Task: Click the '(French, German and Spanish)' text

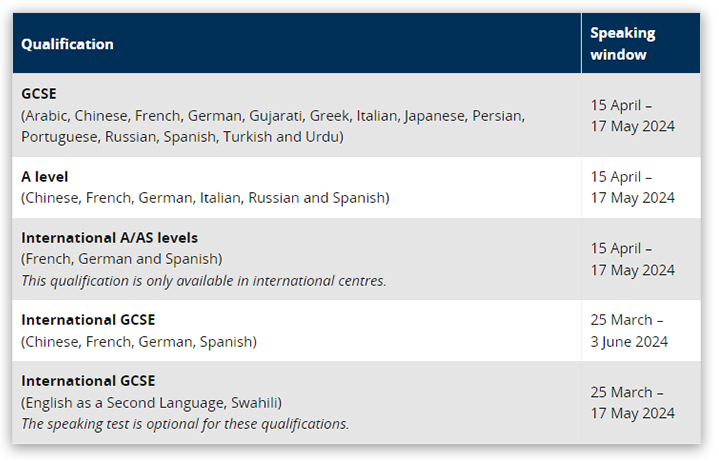Action: (x=122, y=259)
